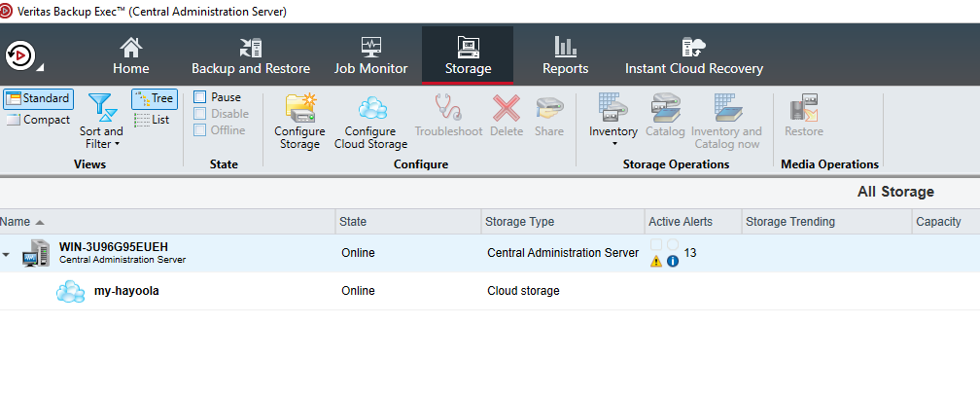This screenshot has height=398, width=980.
Task: Click the Backup Exec logo button
Action: (20, 54)
